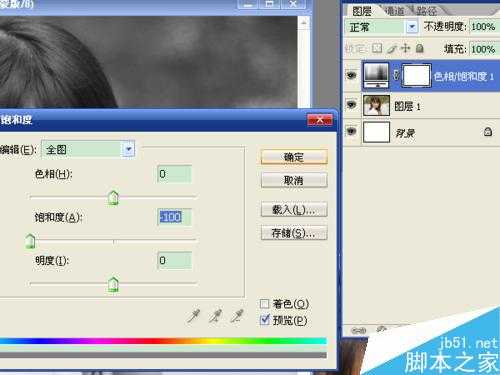This screenshot has width=500, height=375.
Task: Click the 存储(S)... button
Action: [x=294, y=233]
